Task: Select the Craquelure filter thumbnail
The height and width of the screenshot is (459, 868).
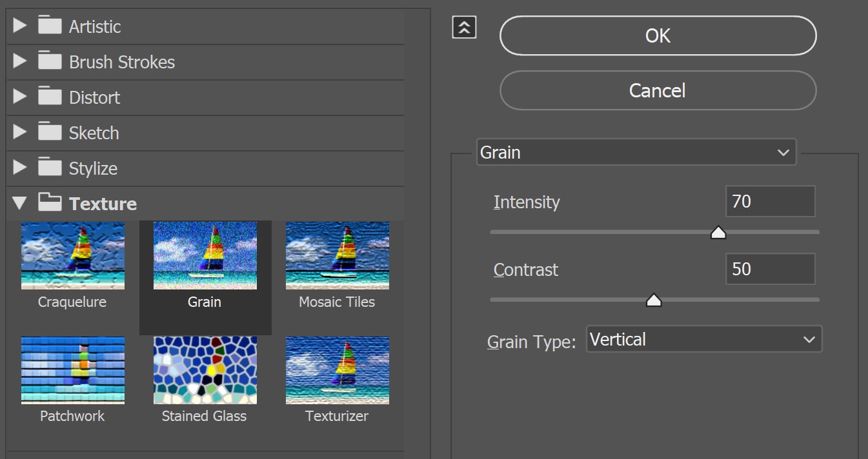Action: click(72, 255)
